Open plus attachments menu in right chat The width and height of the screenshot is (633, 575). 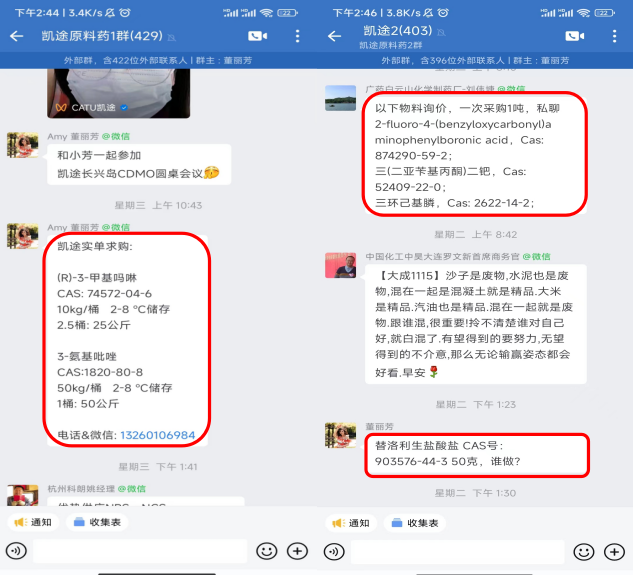pos(614,552)
